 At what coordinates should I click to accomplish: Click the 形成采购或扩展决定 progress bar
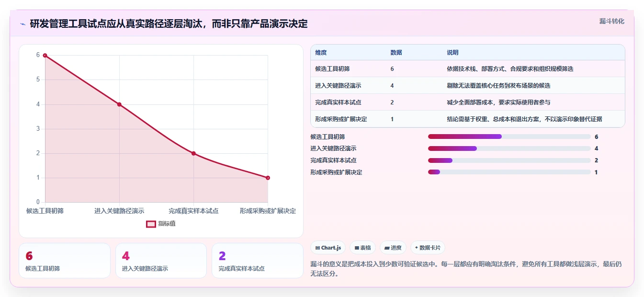(x=509, y=172)
